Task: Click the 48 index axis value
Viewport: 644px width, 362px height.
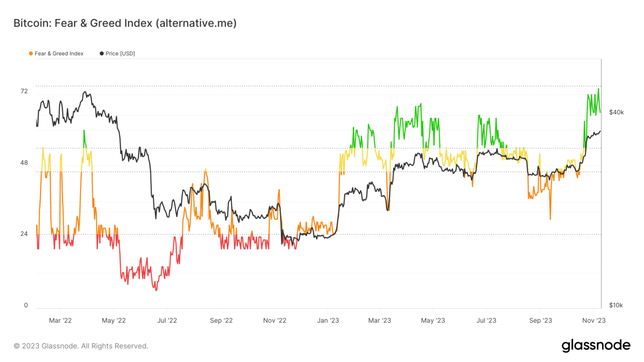Action: [24, 163]
